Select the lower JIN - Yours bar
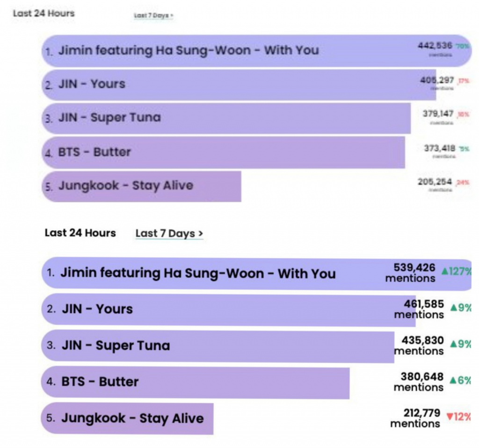479x448 pixels. click(228, 309)
